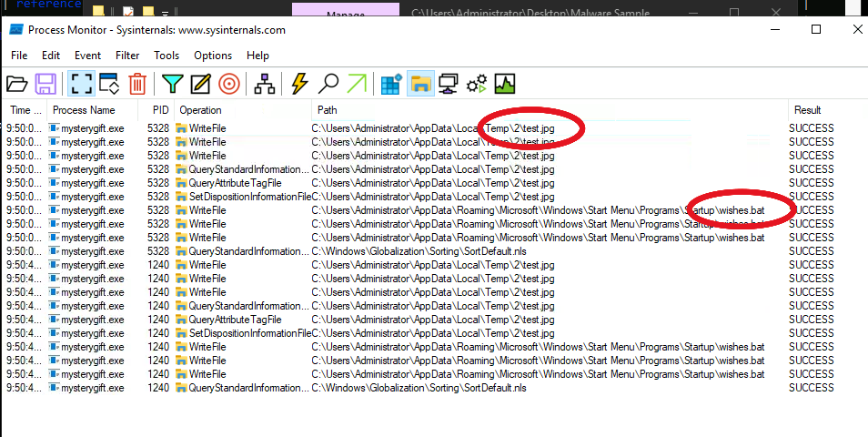868x437 pixels.
Task: Toggle the Capture events button
Action: pos(82,84)
